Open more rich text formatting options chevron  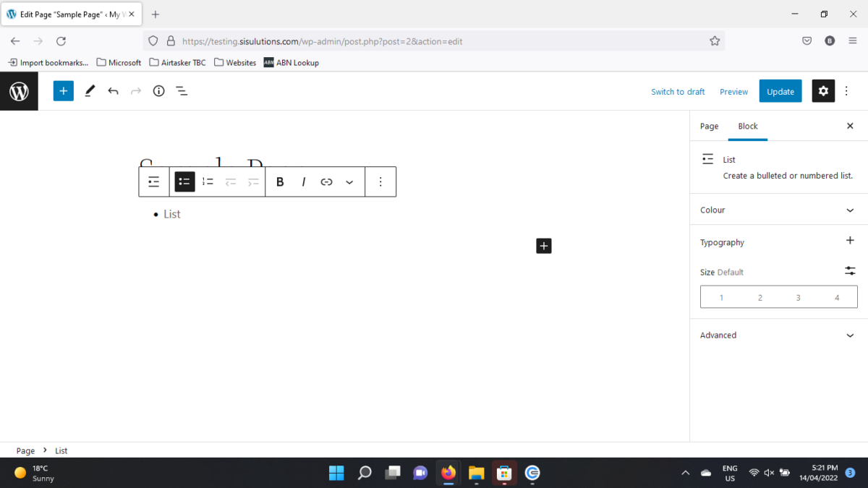(349, 181)
